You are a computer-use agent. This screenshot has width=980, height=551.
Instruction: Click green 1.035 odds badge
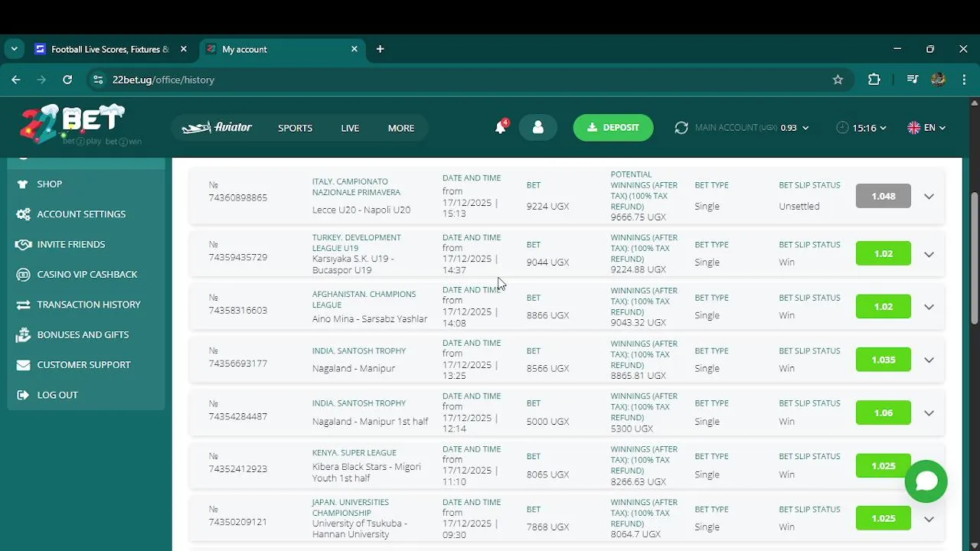pos(883,360)
